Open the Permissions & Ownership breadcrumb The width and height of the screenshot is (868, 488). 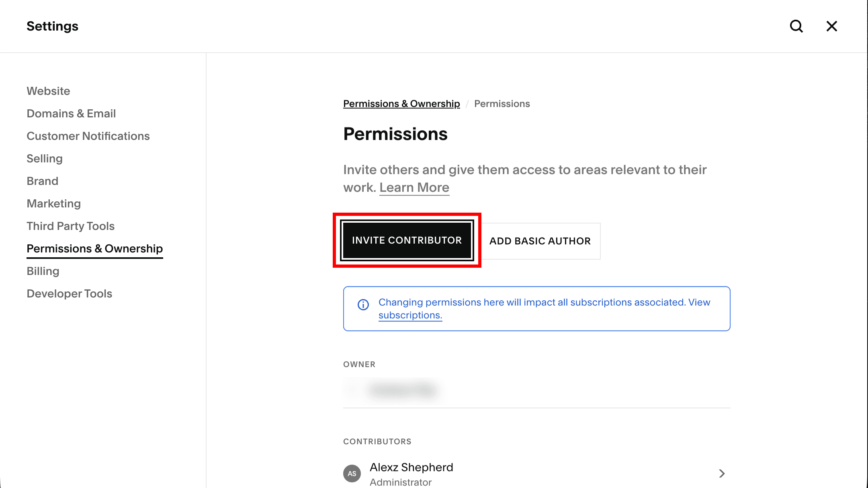point(401,103)
